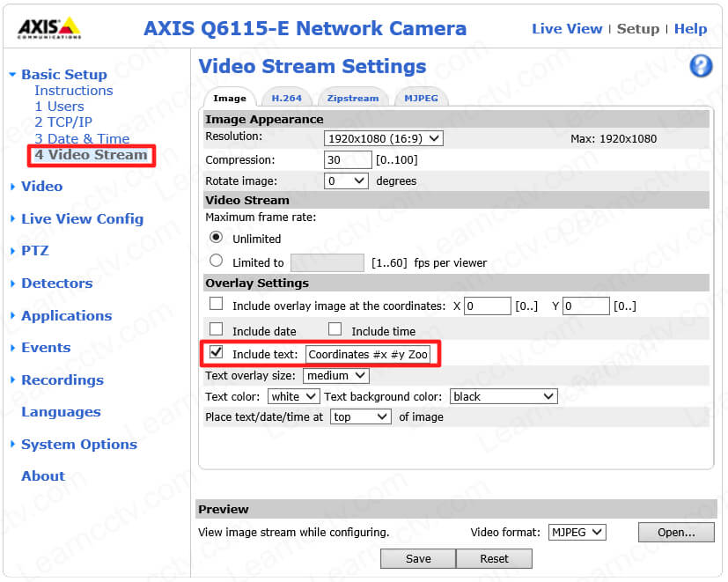
Task: Switch to the Zipstream tab
Action: pyautogui.click(x=352, y=98)
